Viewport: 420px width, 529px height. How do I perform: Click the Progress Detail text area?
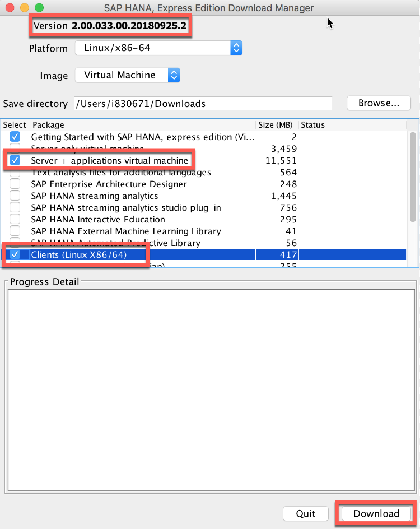tap(211, 390)
